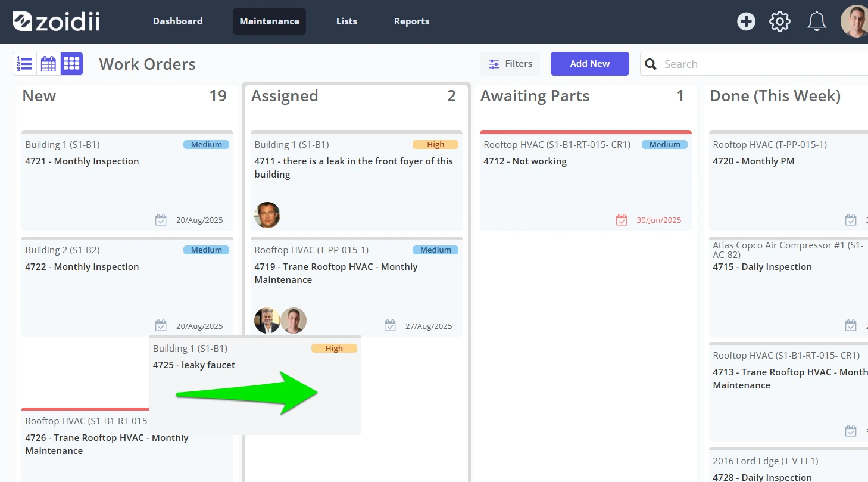Switch to calendar view of work orders
The width and height of the screenshot is (868, 482).
pyautogui.click(x=48, y=64)
